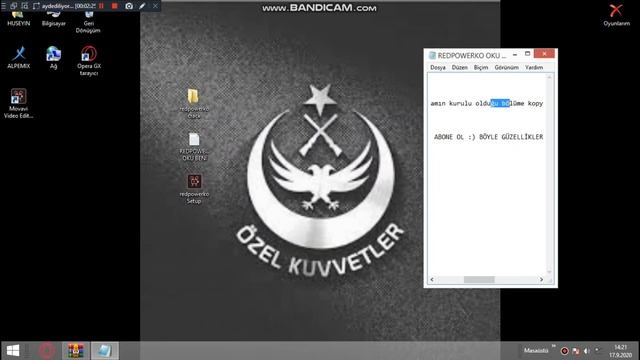640x360 pixels.
Task: Click the Notepad vertical scroll-down arrow
Action: click(x=549, y=272)
